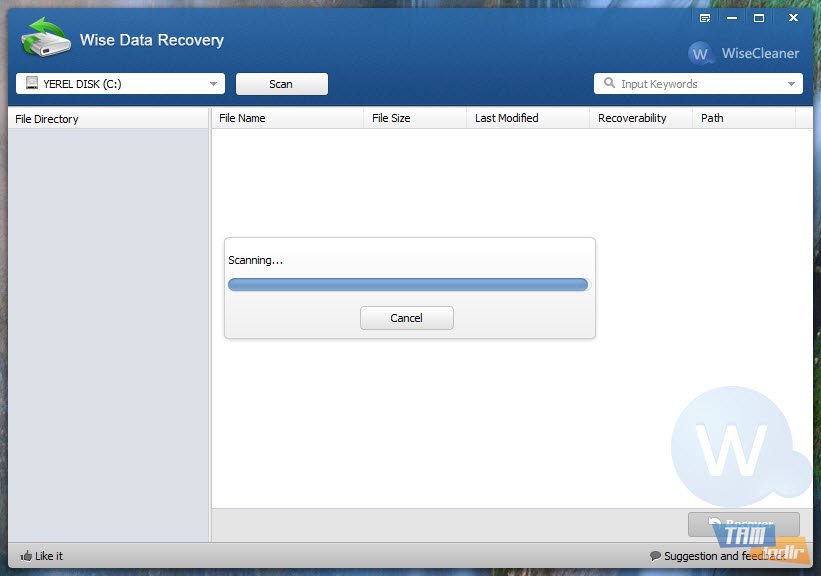This screenshot has height=576, width=821.
Task: Sort by Recoverability column header
Action: 632,118
